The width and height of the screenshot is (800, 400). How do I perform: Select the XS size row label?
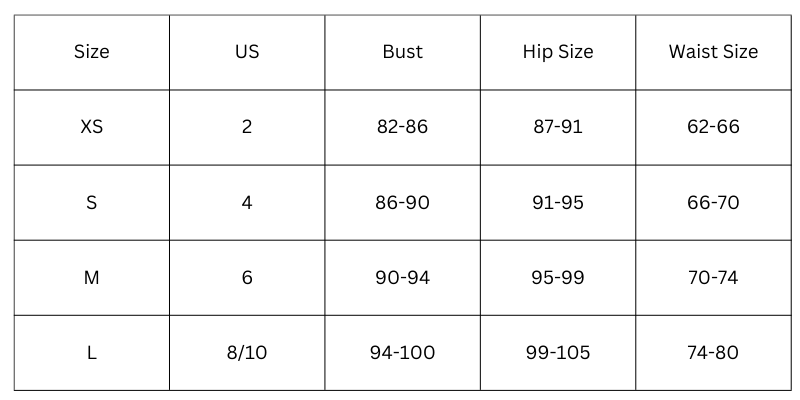pos(91,127)
